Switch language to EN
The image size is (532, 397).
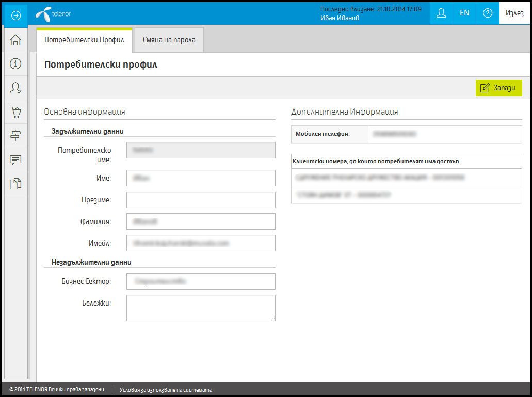click(464, 13)
